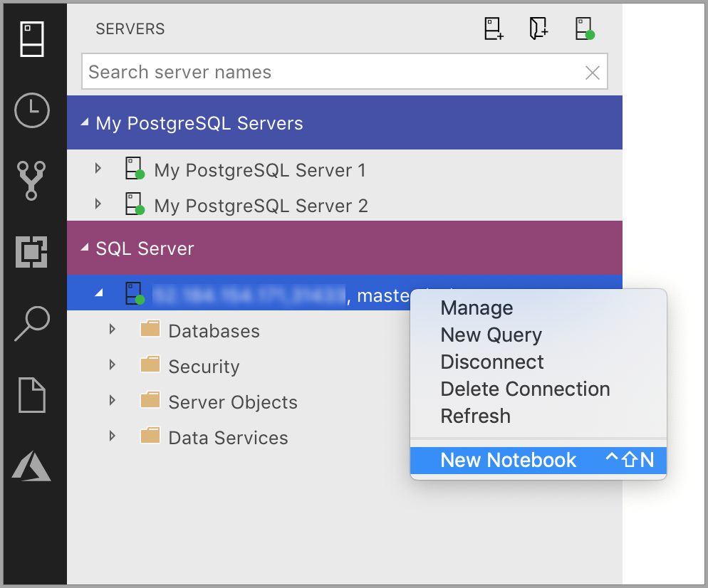Open Source Control branch icon
This screenshot has width=708, height=588.
[31, 181]
